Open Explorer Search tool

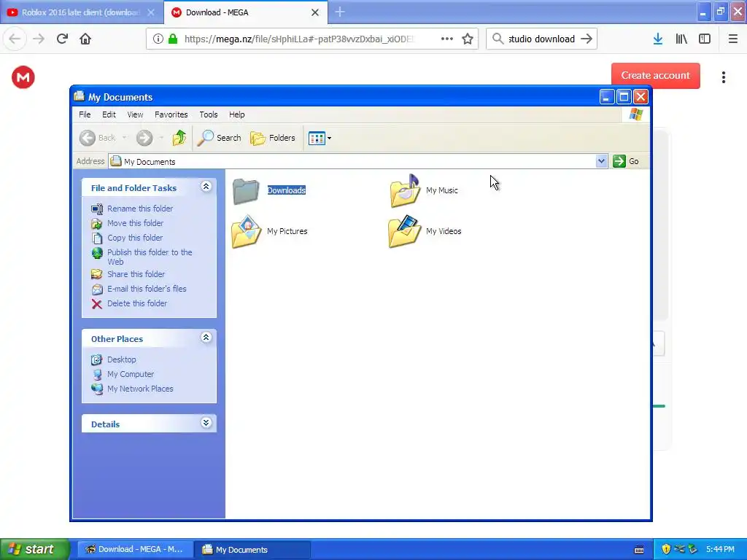pos(219,138)
